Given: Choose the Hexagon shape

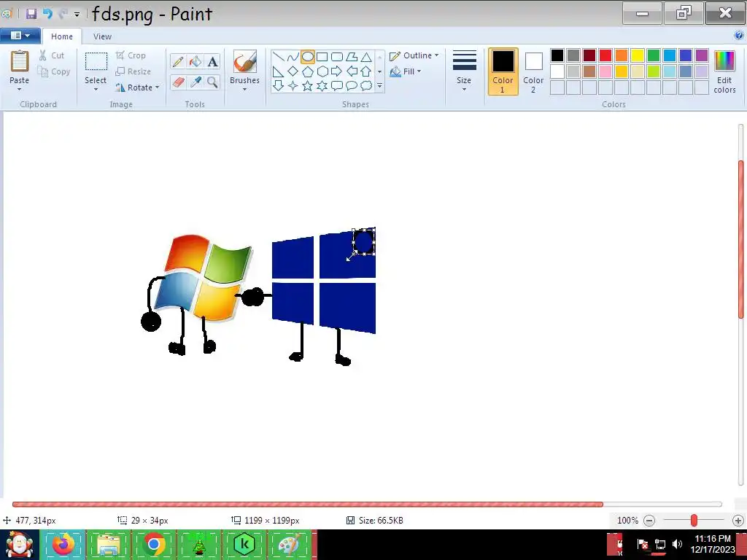Looking at the screenshot, I should pos(322,71).
